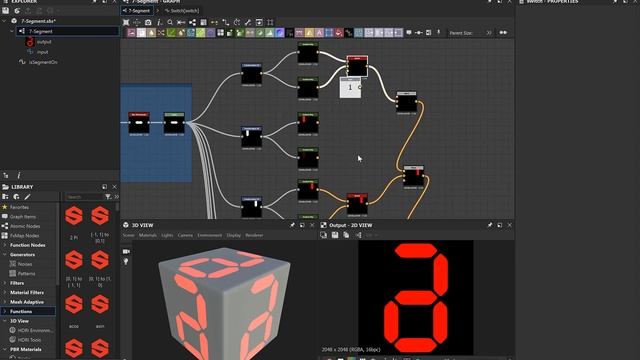Click the copy icon in 2D View toolbar
Viewport: 640px width, 360px height.
tap(346, 235)
